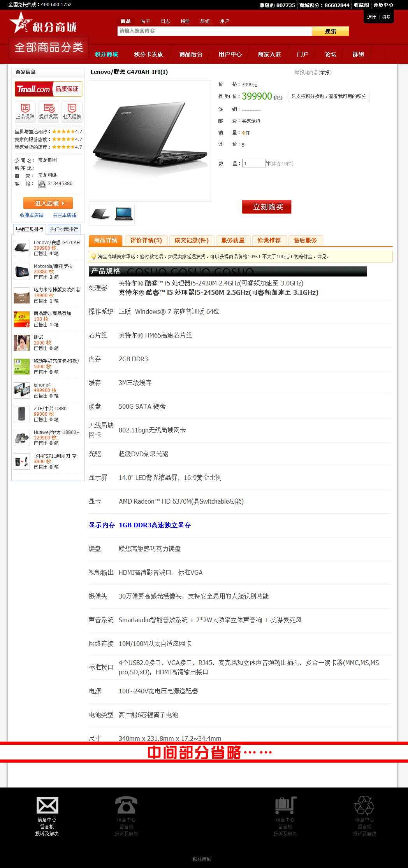Screen dimensions: 408x868
Task: Click 查看我可用的积分 link
Action: coord(347,96)
